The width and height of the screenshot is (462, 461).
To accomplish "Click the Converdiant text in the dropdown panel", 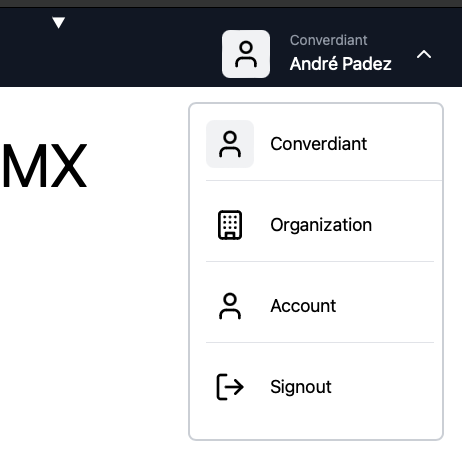I will [x=318, y=144].
